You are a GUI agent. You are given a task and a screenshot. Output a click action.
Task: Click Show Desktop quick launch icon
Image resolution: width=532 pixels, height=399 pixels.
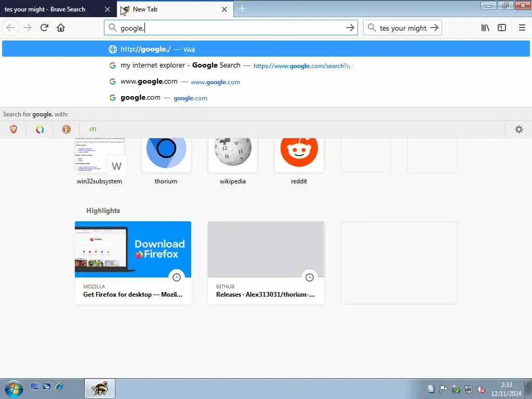(x=35, y=387)
